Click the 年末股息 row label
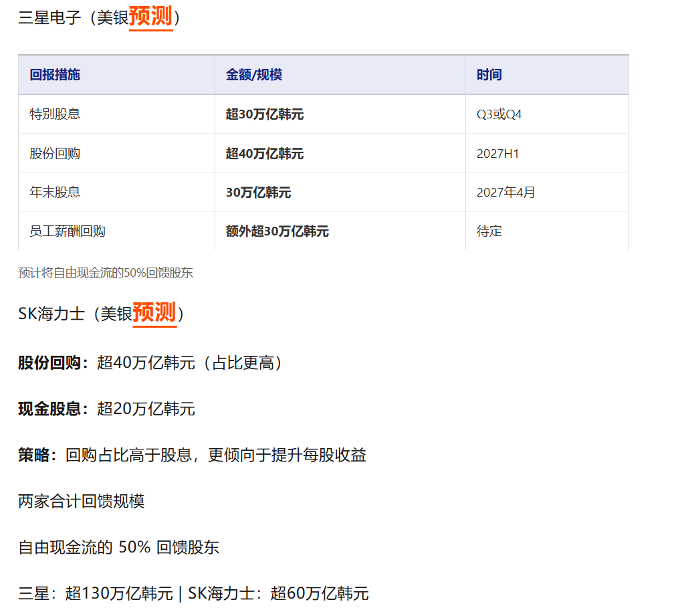Image resolution: width=678 pixels, height=616 pixels. [x=55, y=192]
